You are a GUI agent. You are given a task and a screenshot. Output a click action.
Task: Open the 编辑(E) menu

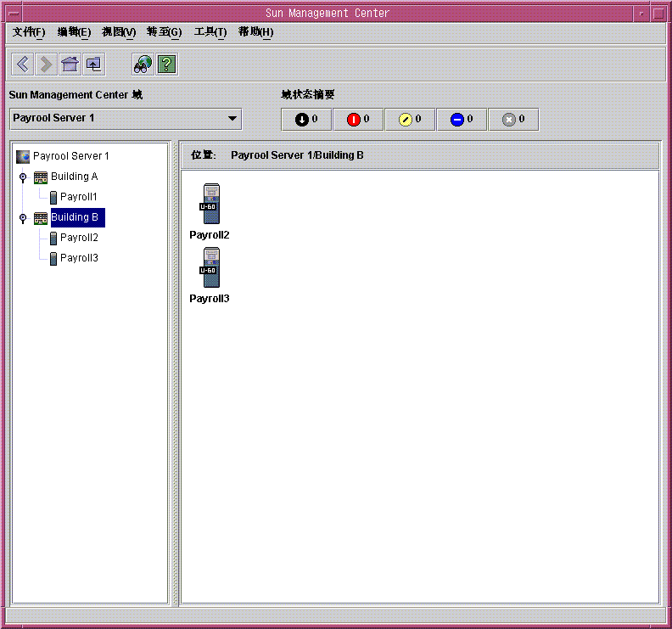(x=74, y=32)
